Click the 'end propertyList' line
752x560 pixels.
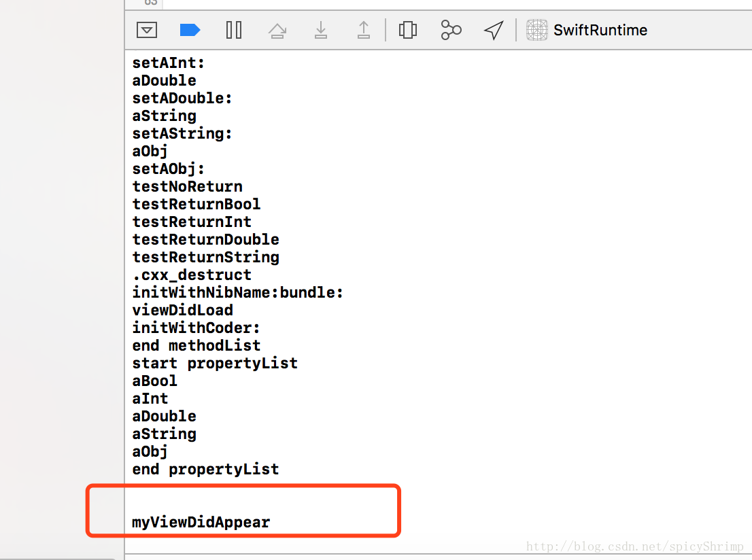206,470
